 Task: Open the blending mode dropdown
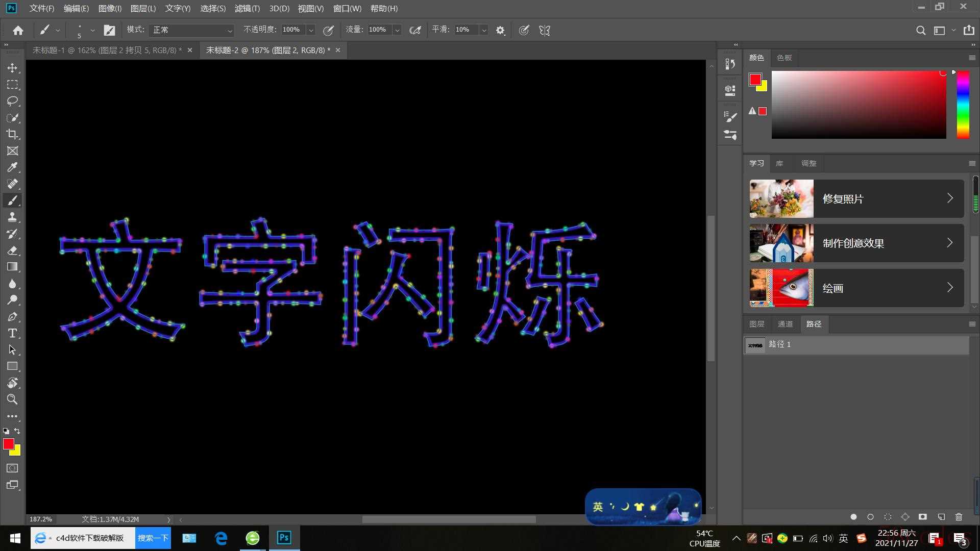click(192, 30)
